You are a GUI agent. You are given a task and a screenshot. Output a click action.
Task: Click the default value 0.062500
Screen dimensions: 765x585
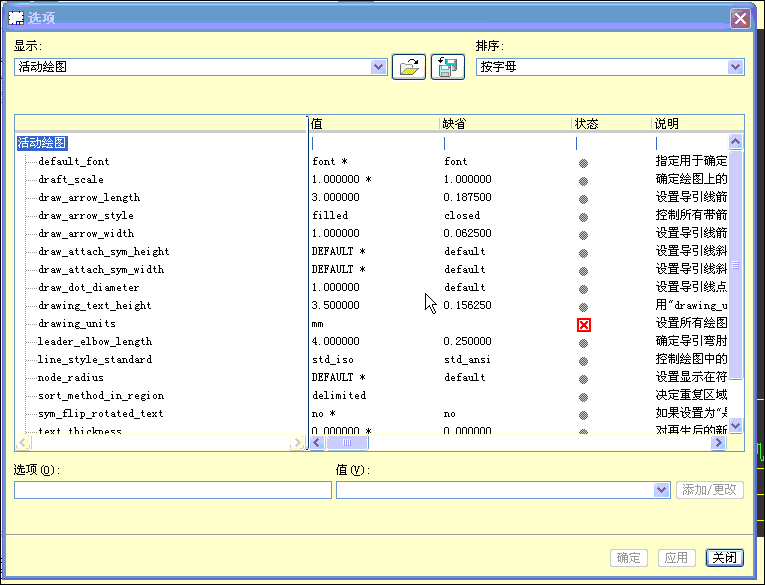(467, 234)
